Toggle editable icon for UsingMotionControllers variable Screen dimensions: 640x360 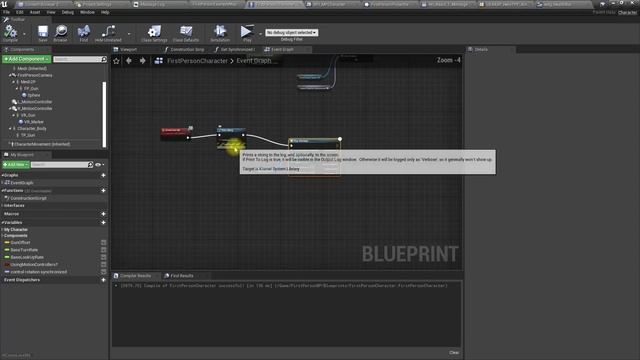tap(104, 264)
